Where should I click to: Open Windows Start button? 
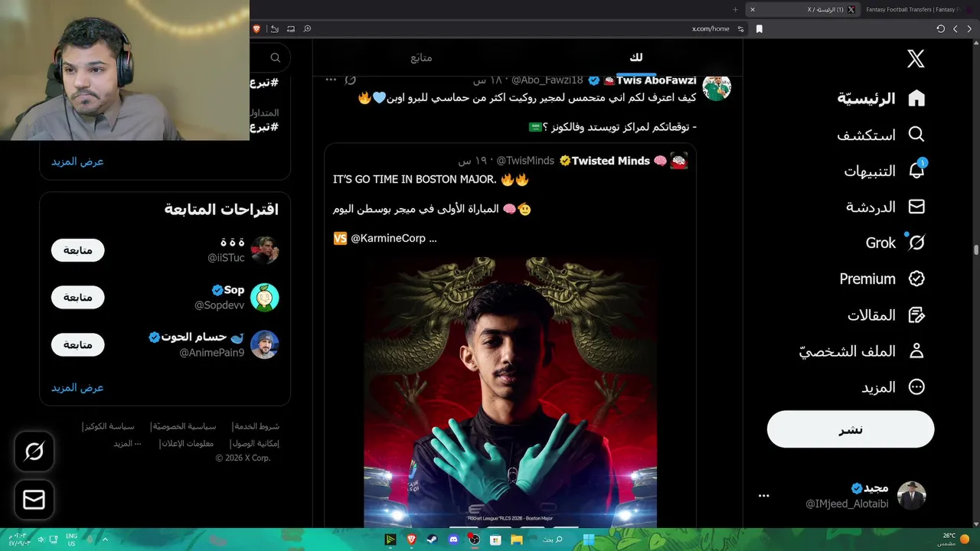[x=588, y=540]
